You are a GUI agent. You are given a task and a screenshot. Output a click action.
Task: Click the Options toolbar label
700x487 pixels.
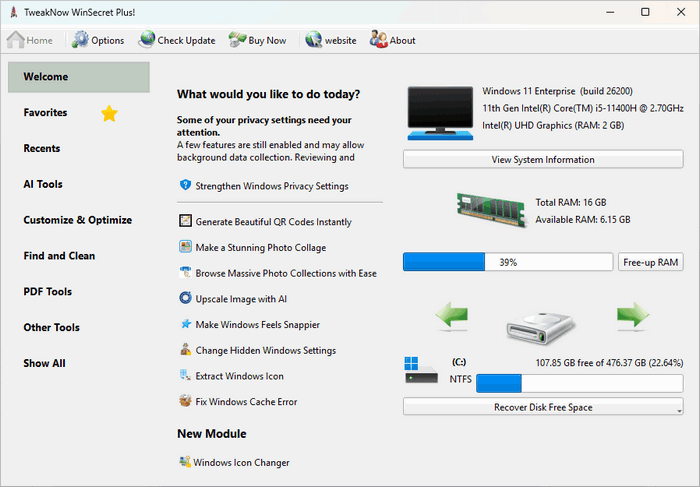[108, 41]
